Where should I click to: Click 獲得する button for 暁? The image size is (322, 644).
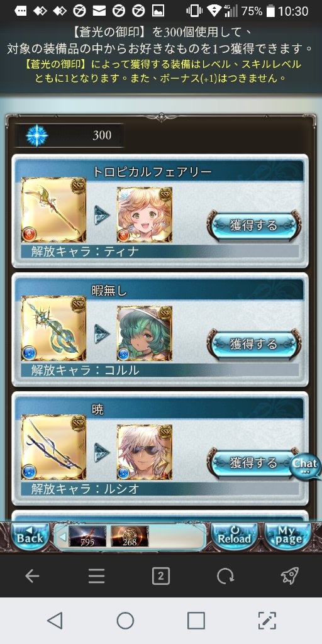tap(250, 462)
